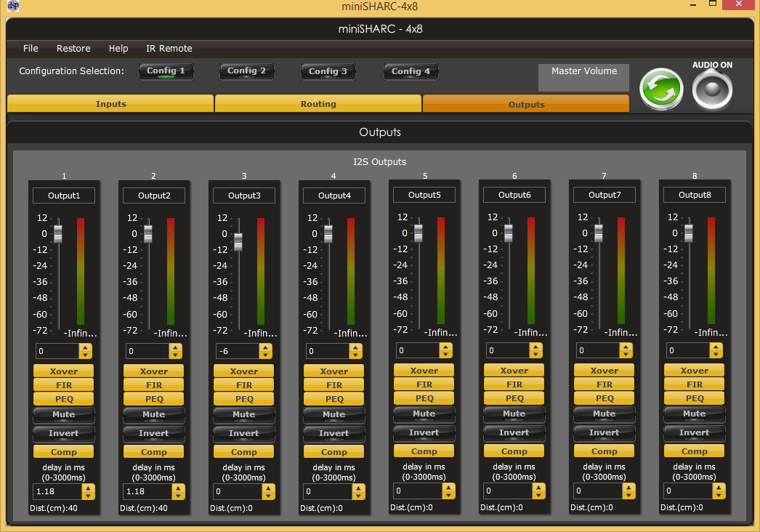The image size is (760, 532).
Task: Select Config 1 preset
Action: (166, 71)
